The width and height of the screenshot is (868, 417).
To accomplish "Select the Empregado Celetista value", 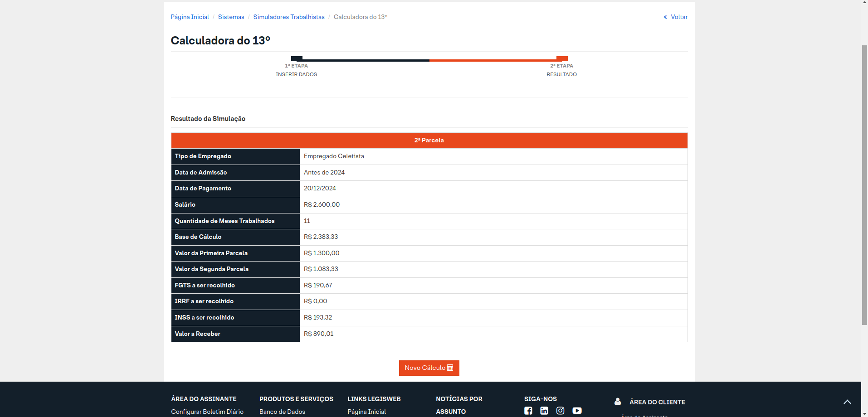I will (x=334, y=156).
